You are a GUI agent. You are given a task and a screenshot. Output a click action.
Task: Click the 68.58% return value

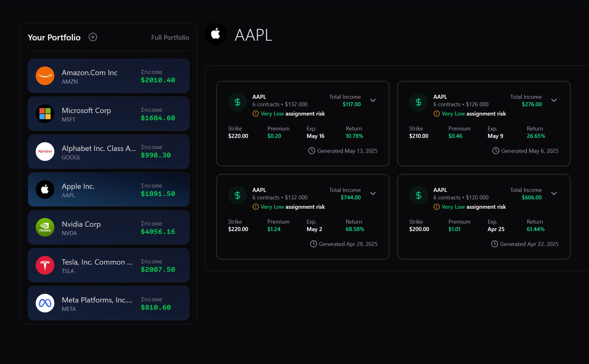[x=355, y=229]
